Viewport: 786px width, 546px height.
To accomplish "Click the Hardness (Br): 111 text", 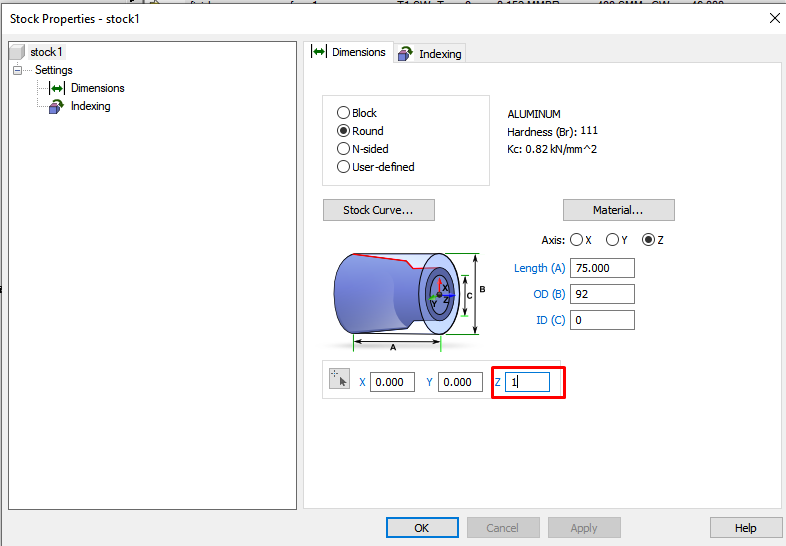I will pyautogui.click(x=552, y=132).
